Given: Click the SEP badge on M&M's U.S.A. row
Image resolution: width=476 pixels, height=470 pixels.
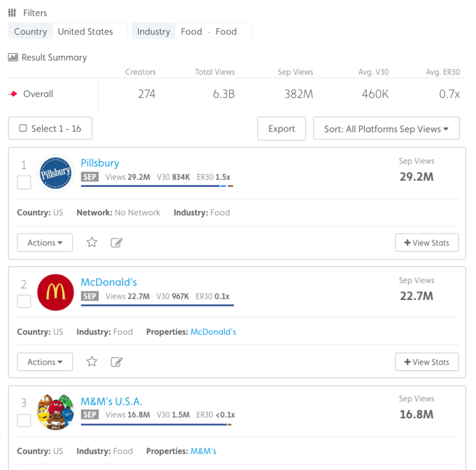Looking at the screenshot, I should point(90,414).
